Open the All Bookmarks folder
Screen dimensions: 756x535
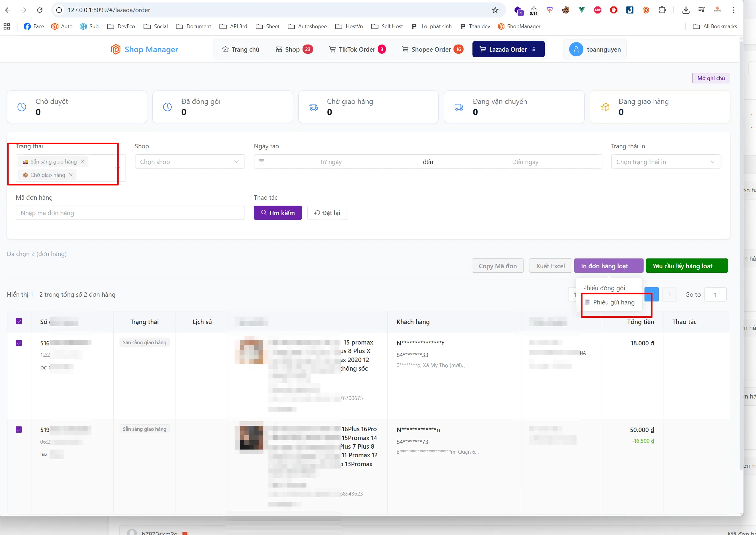pos(715,26)
